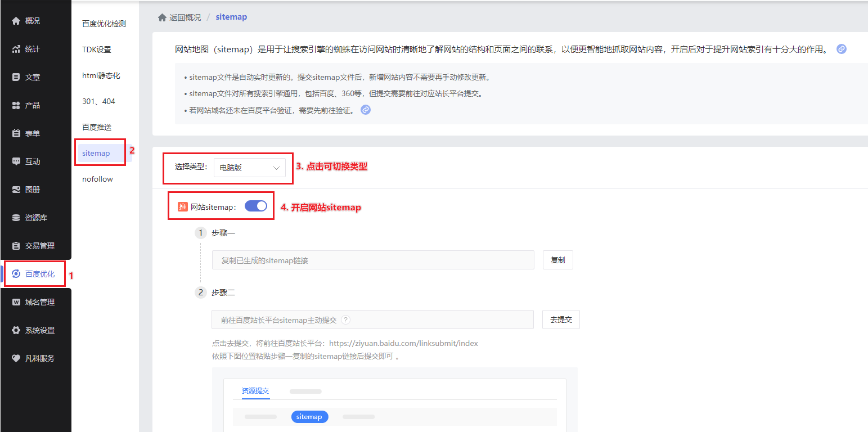This screenshot has height=432, width=868.
Task: Open 百度优化检测 submenu item
Action: [104, 24]
